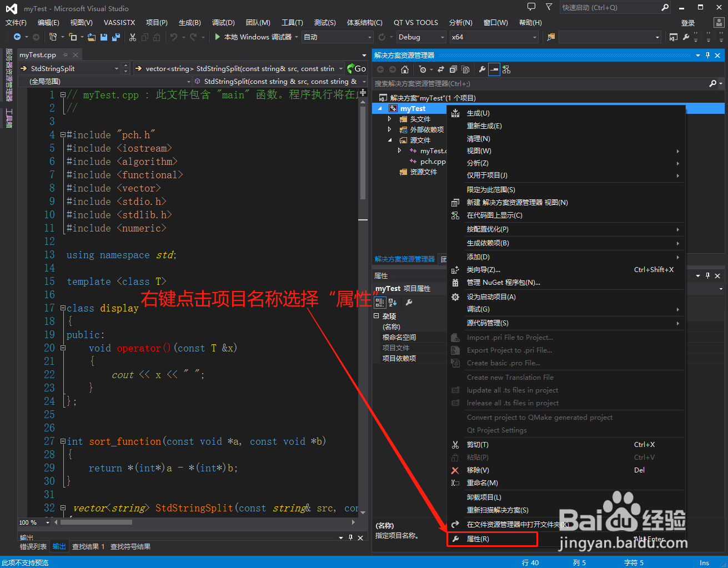Click the Show All Files icon

coord(465,69)
